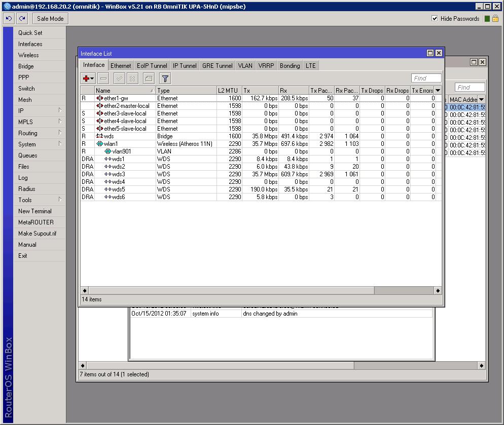
Task: Switch to the EoIP Tunnel tab
Action: (x=152, y=66)
